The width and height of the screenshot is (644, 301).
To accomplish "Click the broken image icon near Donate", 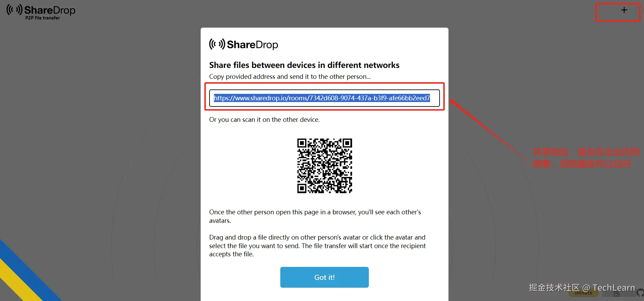I will [x=616, y=294].
